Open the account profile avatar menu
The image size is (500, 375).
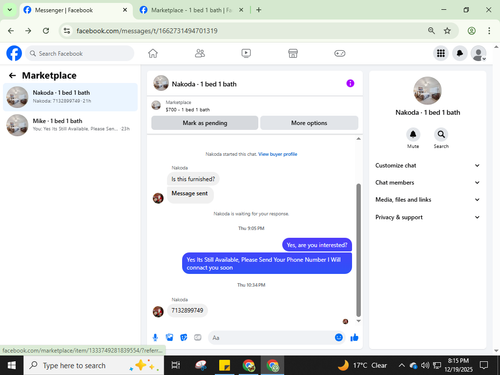point(478,53)
